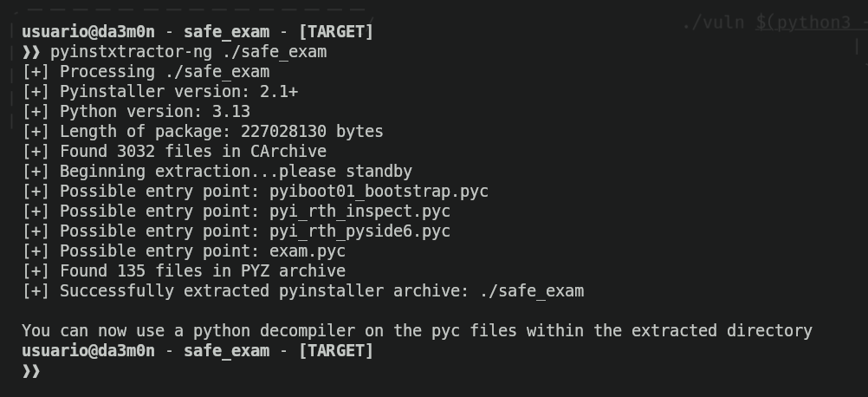Click the Successfully extracted pyinstaller archive line
The image size is (868, 397).
[x=303, y=291]
